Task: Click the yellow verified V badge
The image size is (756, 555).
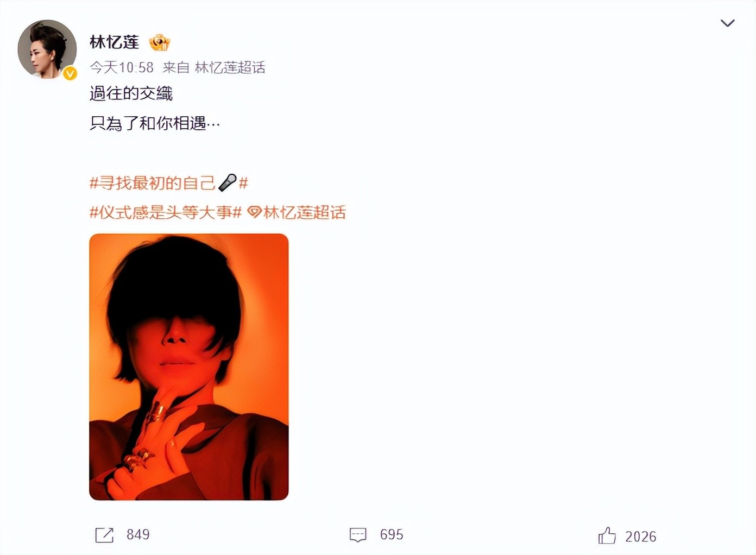Action: tap(70, 73)
